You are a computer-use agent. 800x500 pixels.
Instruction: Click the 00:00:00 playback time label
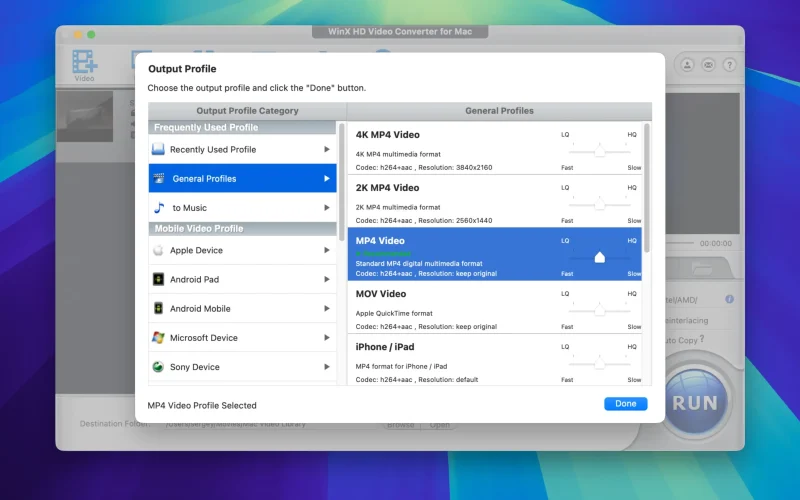tap(716, 243)
